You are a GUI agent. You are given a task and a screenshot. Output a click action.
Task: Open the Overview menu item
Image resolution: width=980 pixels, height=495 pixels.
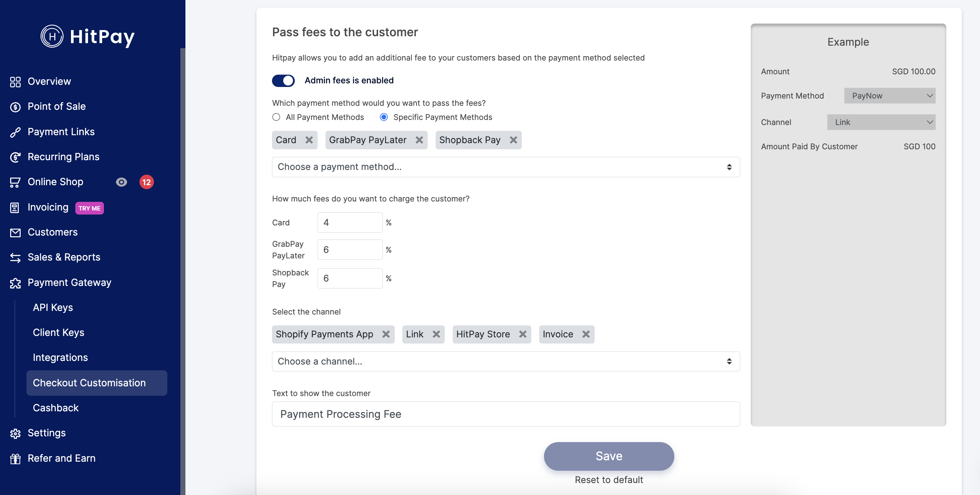49,82
